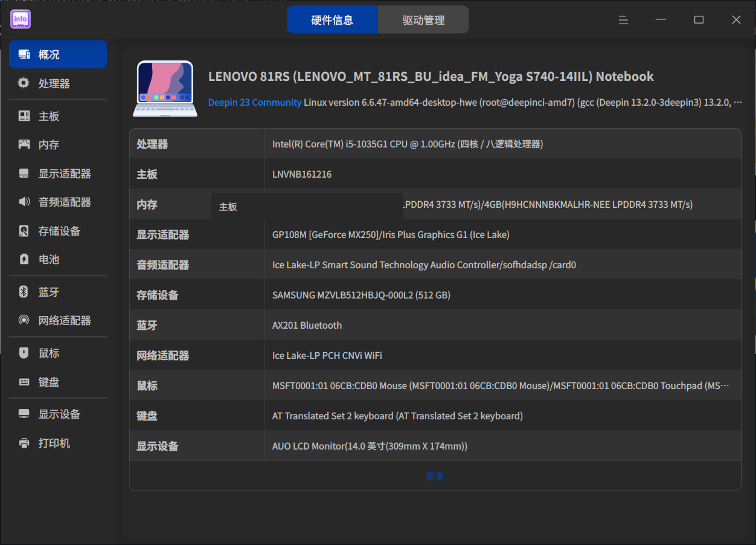Viewport: 756px width, 545px height.
Task: Open the Deepin 23 Community link
Action: 255,102
